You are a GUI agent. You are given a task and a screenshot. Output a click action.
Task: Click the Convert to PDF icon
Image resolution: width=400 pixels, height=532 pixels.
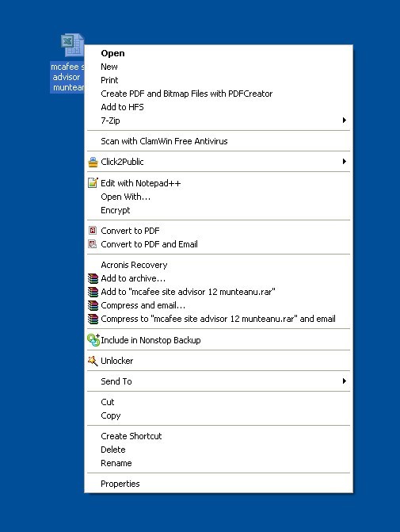tap(93, 231)
